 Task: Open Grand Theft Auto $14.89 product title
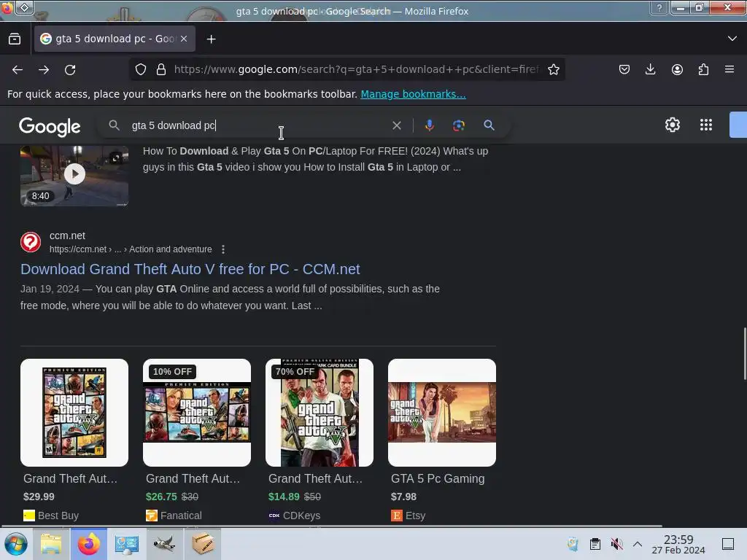pos(315,478)
